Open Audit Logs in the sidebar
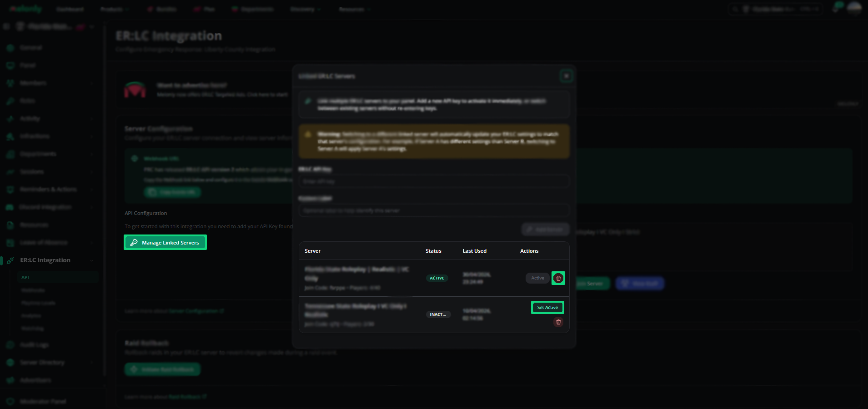The height and width of the screenshot is (409, 868). pyautogui.click(x=34, y=345)
